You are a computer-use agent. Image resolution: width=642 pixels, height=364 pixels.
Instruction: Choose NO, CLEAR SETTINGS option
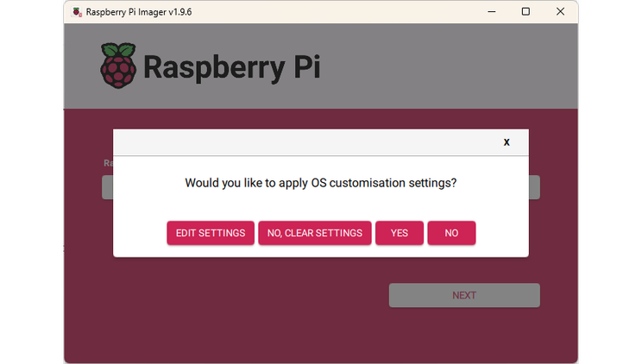pyautogui.click(x=314, y=233)
